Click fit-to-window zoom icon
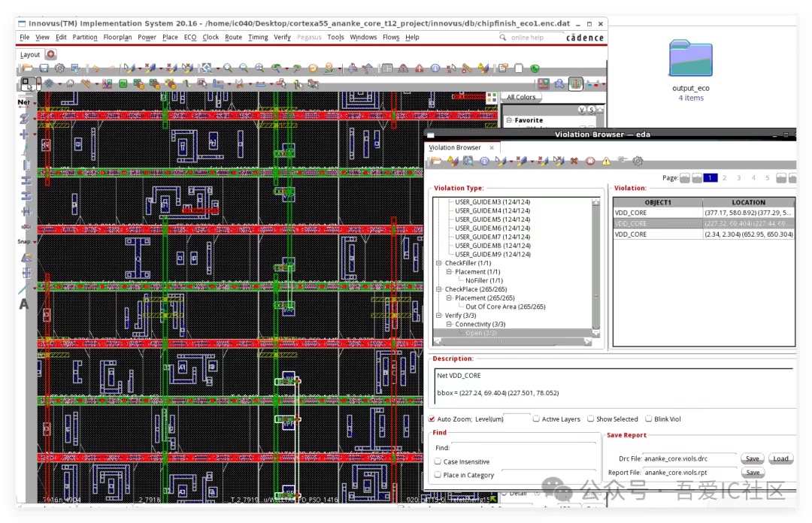 259,68
